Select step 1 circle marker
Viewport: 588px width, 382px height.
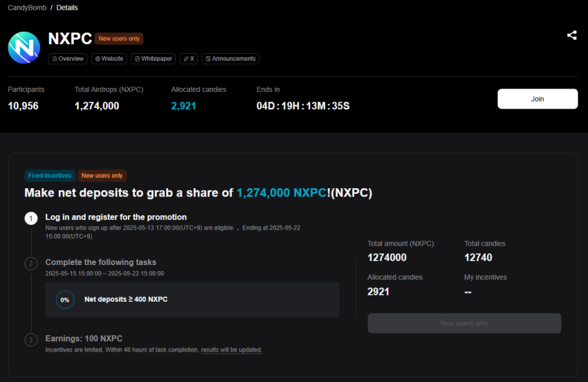pyautogui.click(x=31, y=219)
